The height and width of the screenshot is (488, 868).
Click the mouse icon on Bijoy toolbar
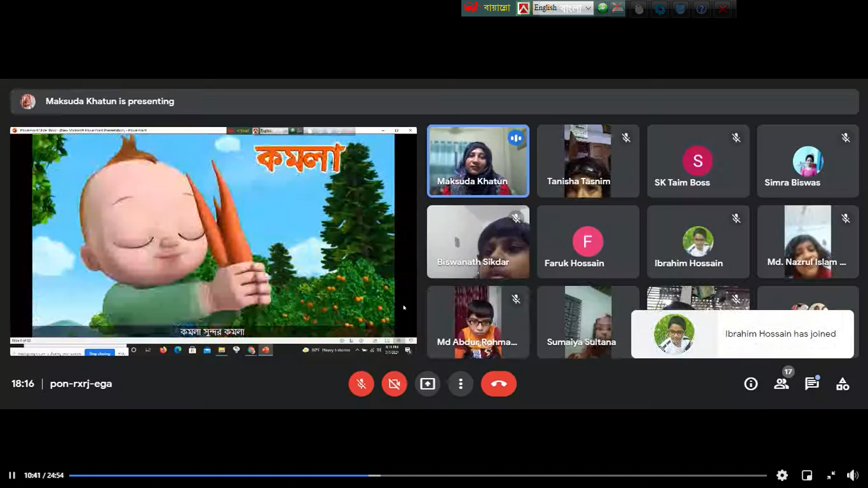[639, 9]
